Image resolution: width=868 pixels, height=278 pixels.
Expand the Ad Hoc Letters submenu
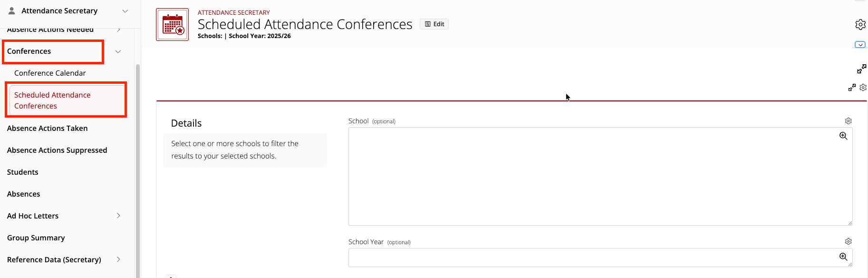(118, 216)
